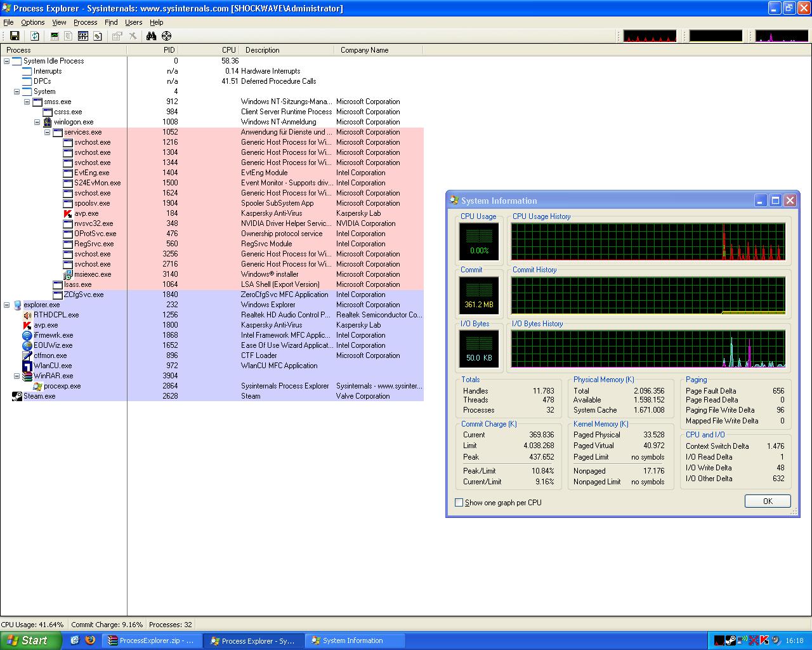This screenshot has height=650, width=812.
Task: Select the S24EvMon.exe row
Action: 212,183
